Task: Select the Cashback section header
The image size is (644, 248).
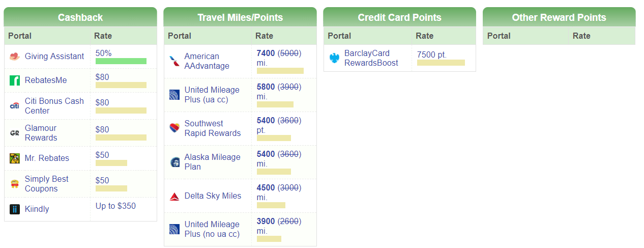Action: [x=80, y=17]
